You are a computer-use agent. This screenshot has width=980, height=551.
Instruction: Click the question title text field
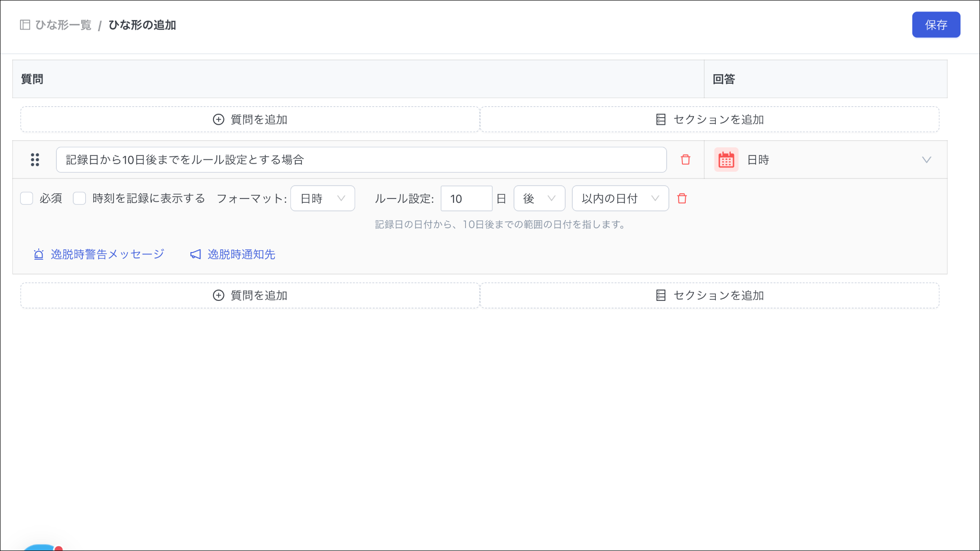coord(361,160)
